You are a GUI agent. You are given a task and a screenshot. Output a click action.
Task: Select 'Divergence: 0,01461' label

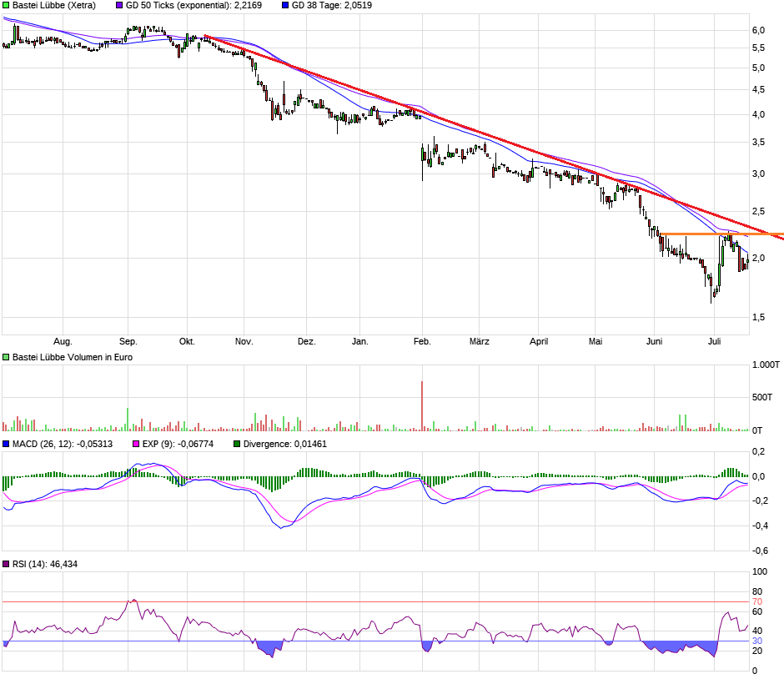pyautogui.click(x=285, y=444)
